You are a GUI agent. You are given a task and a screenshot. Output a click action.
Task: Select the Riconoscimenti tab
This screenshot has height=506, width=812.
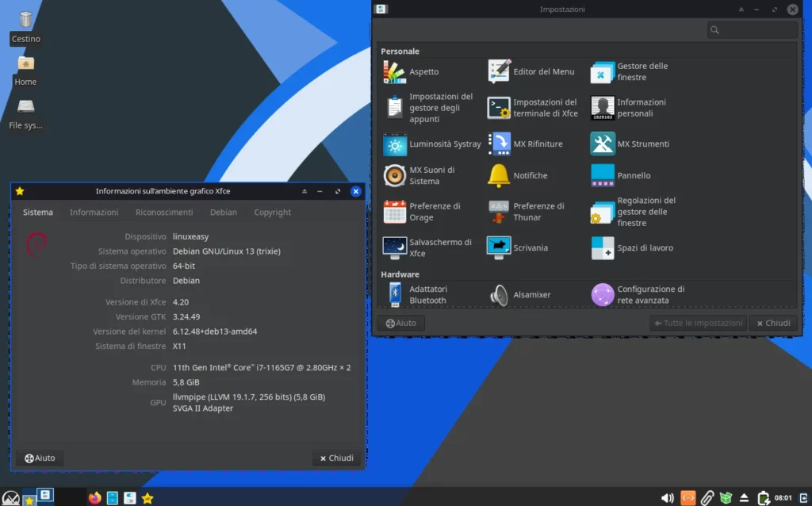(x=164, y=212)
